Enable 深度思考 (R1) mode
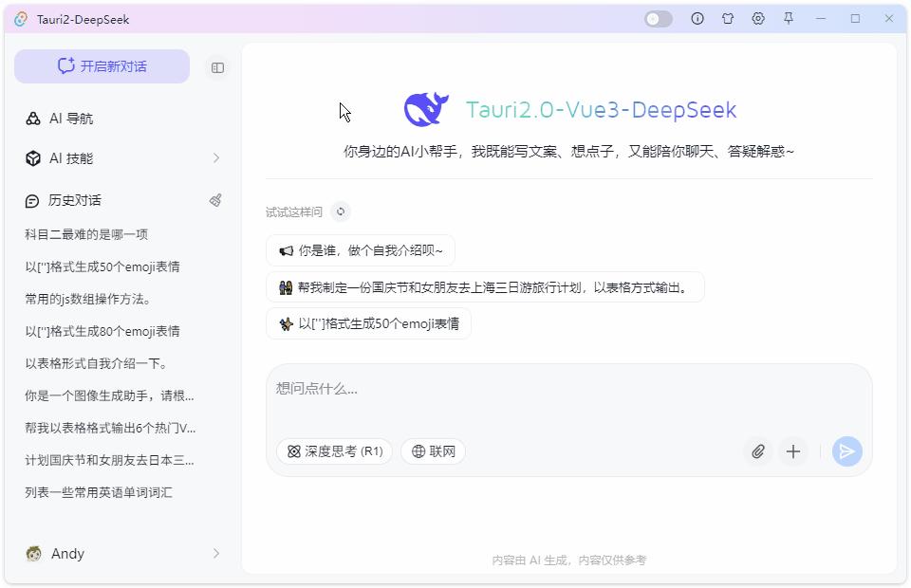Screen dimensions: 911x588 click(x=334, y=451)
